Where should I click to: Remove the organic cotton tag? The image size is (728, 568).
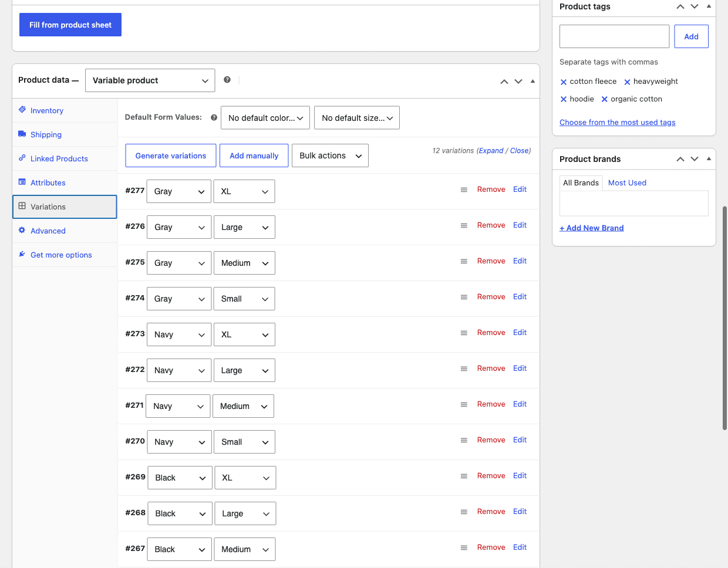[x=604, y=100]
